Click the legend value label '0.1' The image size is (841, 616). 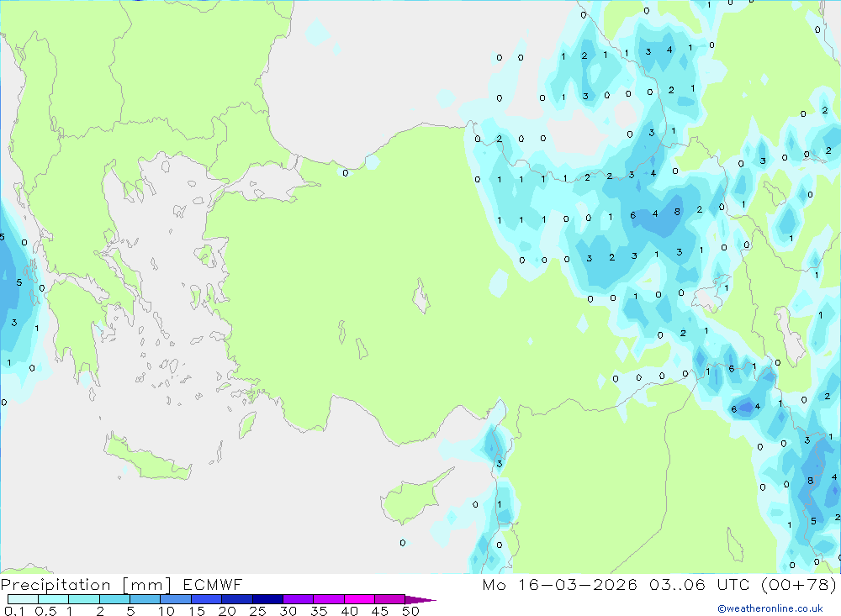tap(14, 611)
